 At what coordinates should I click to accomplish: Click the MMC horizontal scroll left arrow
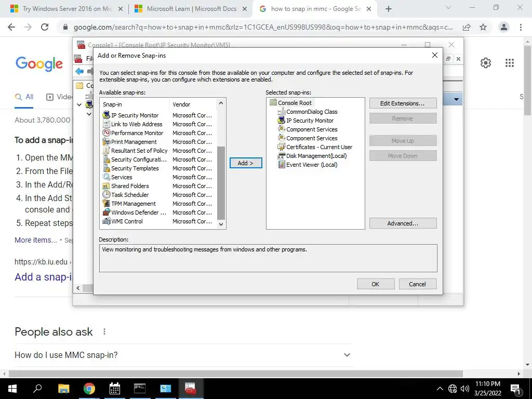[78, 288]
